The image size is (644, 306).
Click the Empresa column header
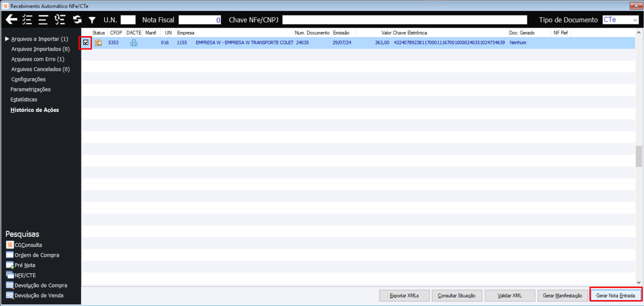(x=235, y=33)
